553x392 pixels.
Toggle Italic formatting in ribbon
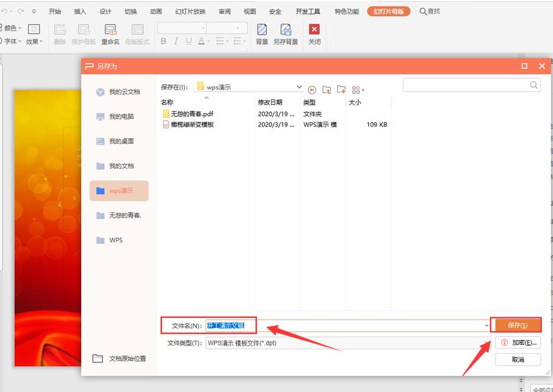click(175, 41)
